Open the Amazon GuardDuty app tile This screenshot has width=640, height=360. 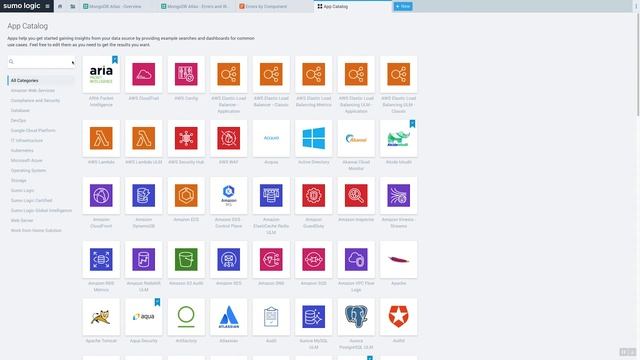click(x=313, y=196)
